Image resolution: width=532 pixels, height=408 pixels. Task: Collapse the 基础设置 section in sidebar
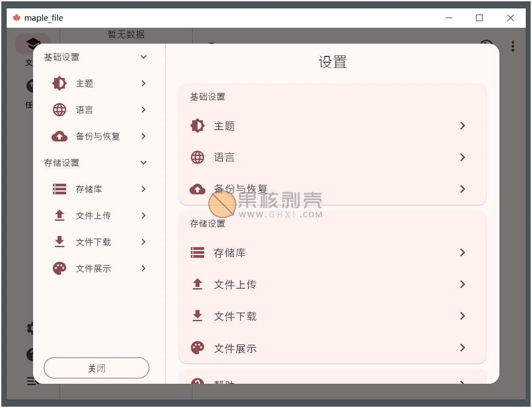point(143,57)
